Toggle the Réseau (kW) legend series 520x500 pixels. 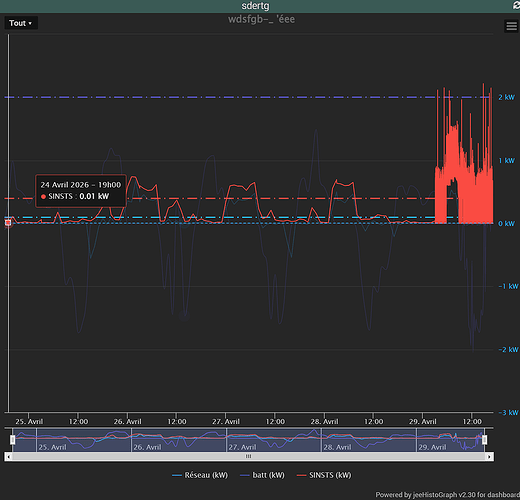(x=200, y=475)
